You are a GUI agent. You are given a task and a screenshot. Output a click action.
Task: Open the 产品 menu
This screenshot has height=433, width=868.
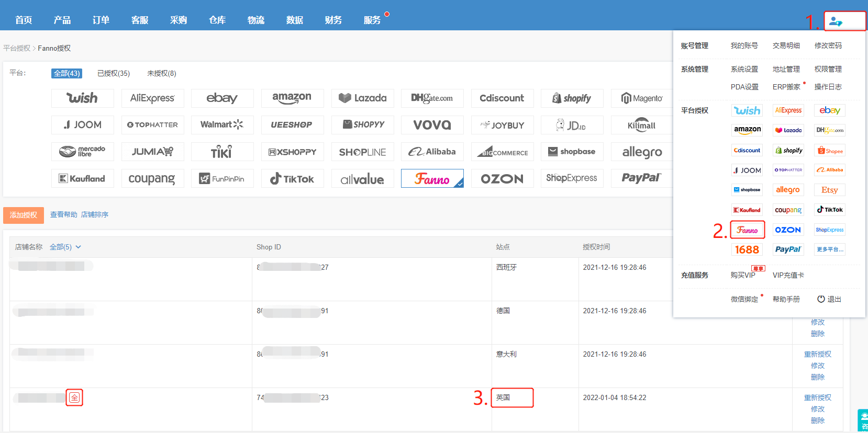pos(62,20)
